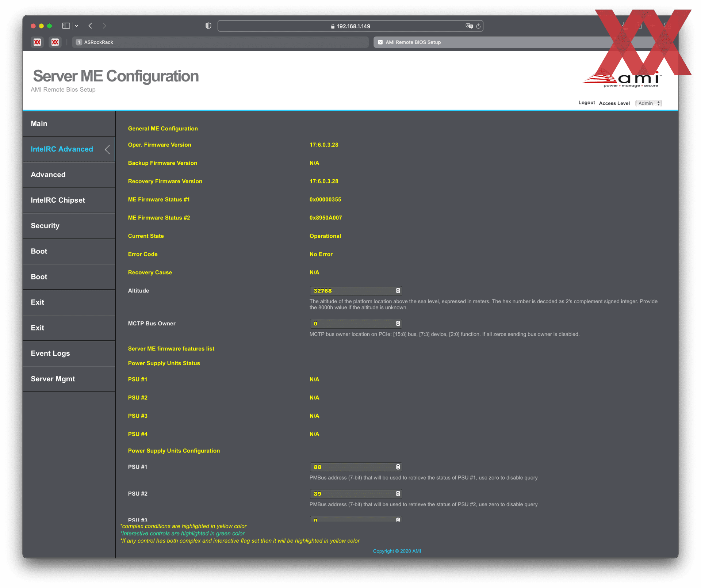701x588 pixels.
Task: Go to IntelRC Chipset section
Action: tap(69, 201)
